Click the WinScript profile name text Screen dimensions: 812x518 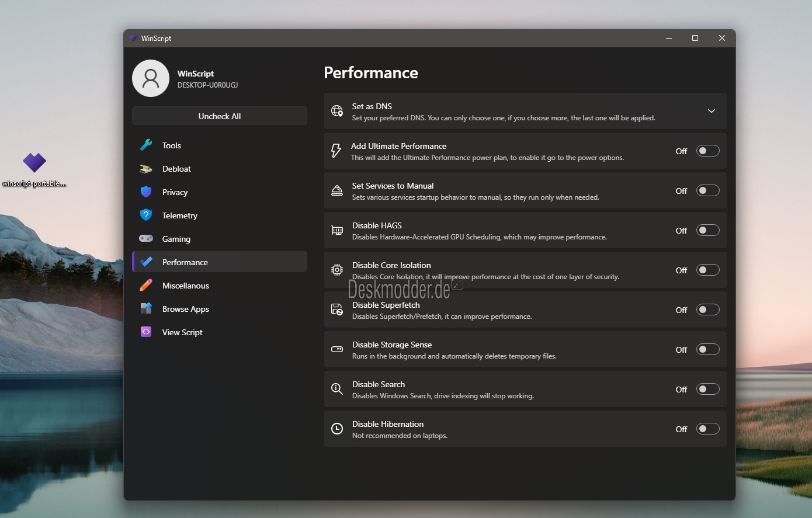(x=196, y=74)
